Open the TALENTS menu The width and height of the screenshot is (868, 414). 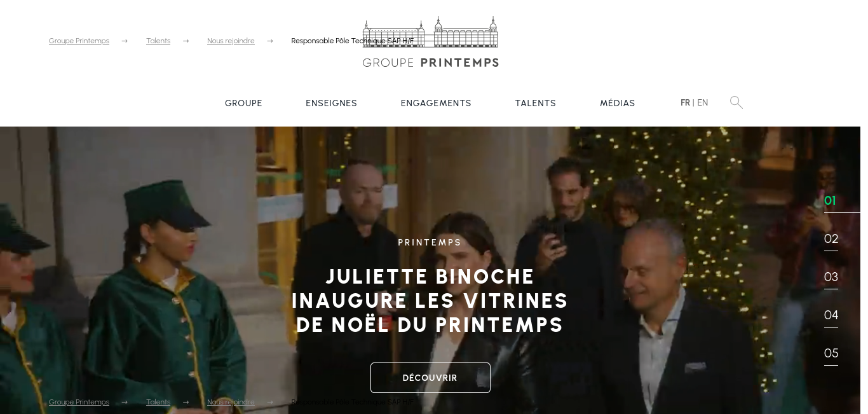point(536,103)
